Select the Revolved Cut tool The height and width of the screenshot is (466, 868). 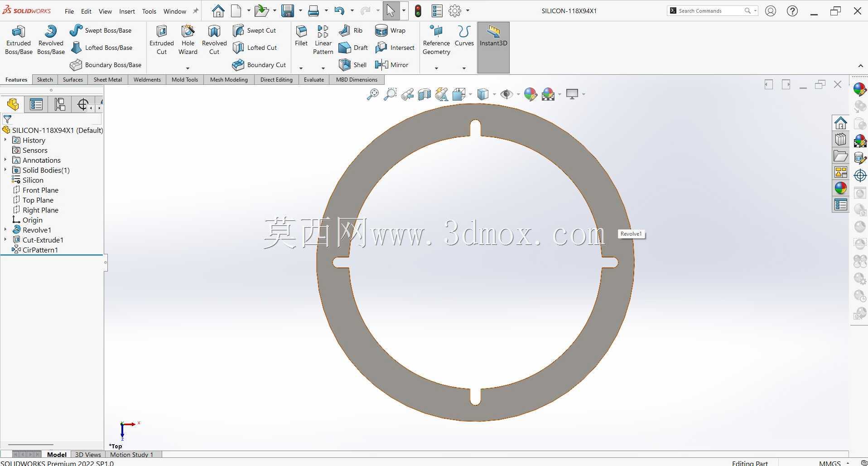[214, 40]
